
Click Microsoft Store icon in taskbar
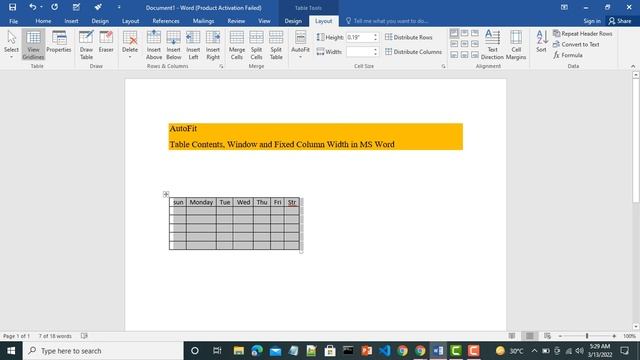pos(330,351)
